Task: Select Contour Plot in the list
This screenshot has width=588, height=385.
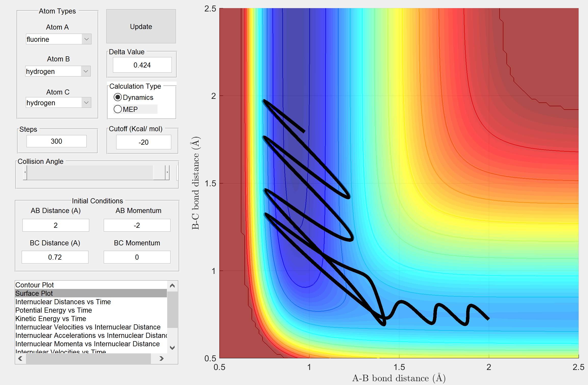Action: coord(35,285)
